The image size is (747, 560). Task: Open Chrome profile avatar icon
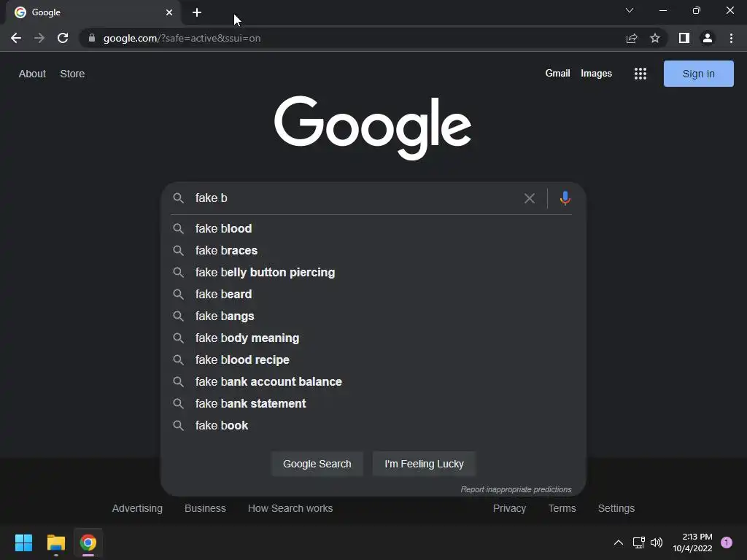[708, 38]
